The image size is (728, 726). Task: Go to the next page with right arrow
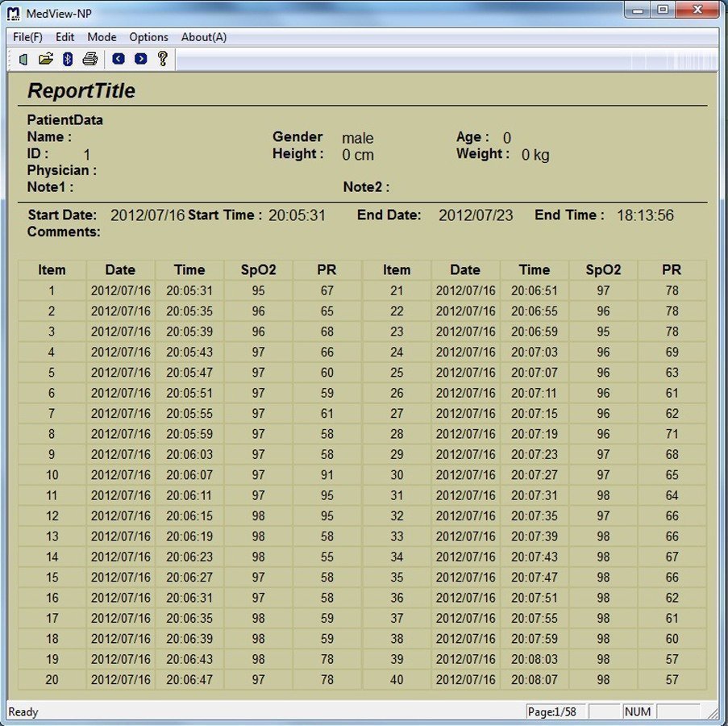tap(141, 59)
